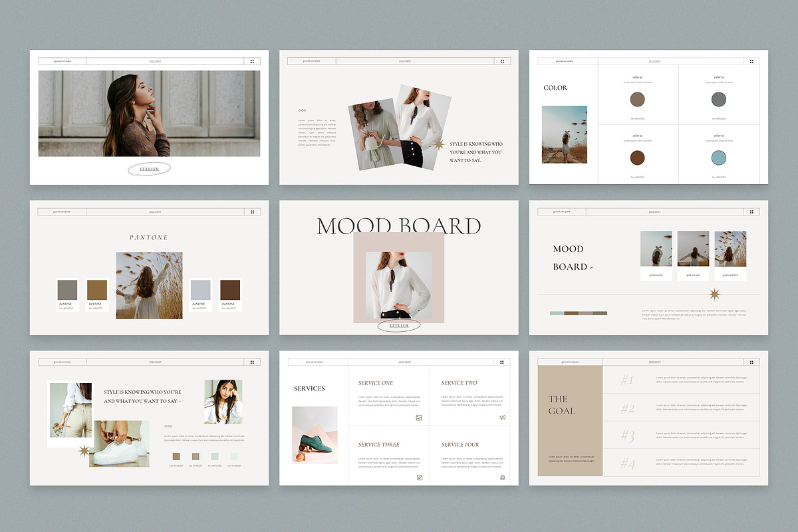This screenshot has width=798, height=532.
Task: Select the tilted white blouse photo
Action: [x=424, y=126]
